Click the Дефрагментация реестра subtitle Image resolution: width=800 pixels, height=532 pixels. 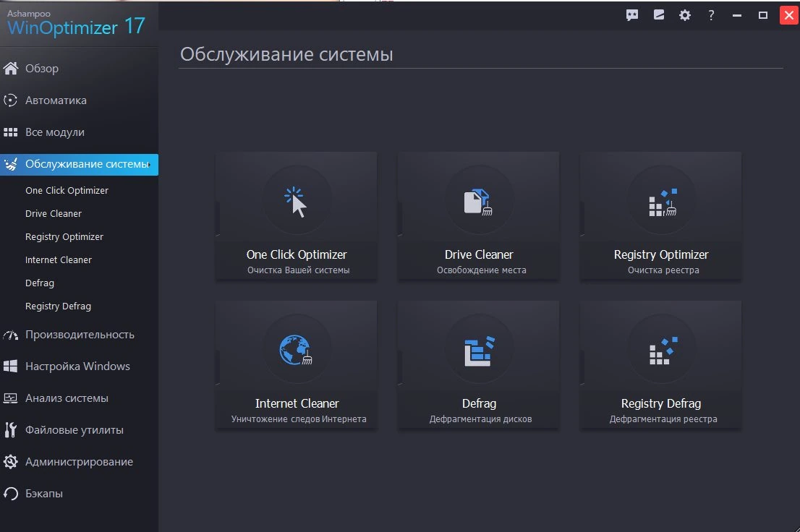[x=663, y=419]
